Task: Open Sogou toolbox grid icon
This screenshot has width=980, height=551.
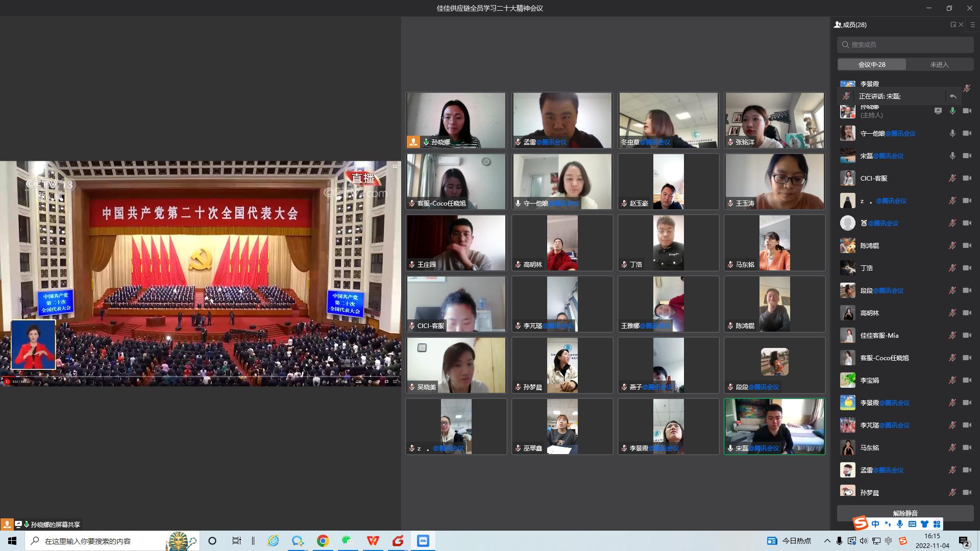Action: tap(937, 524)
